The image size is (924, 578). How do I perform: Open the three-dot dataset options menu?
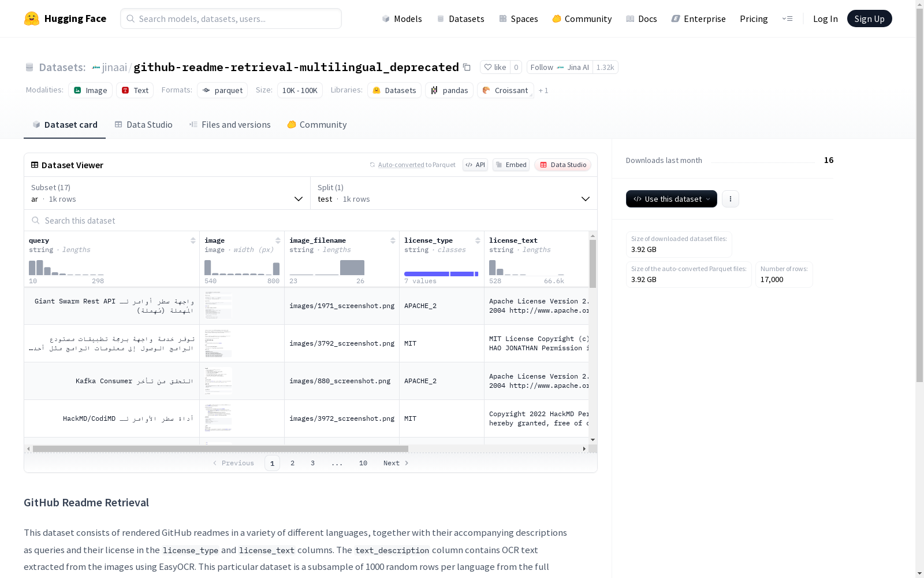pyautogui.click(x=731, y=199)
